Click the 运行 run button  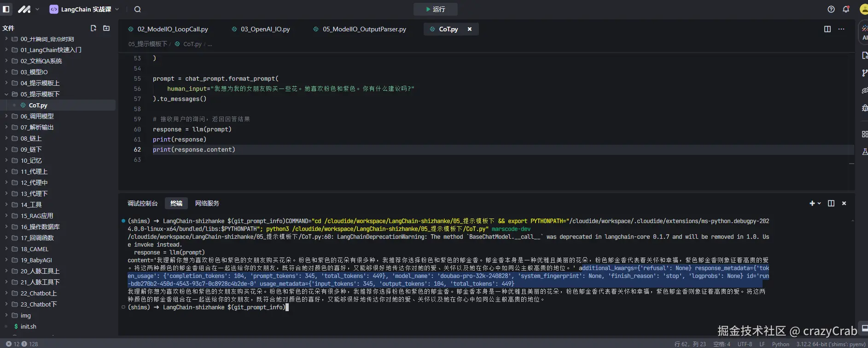435,9
